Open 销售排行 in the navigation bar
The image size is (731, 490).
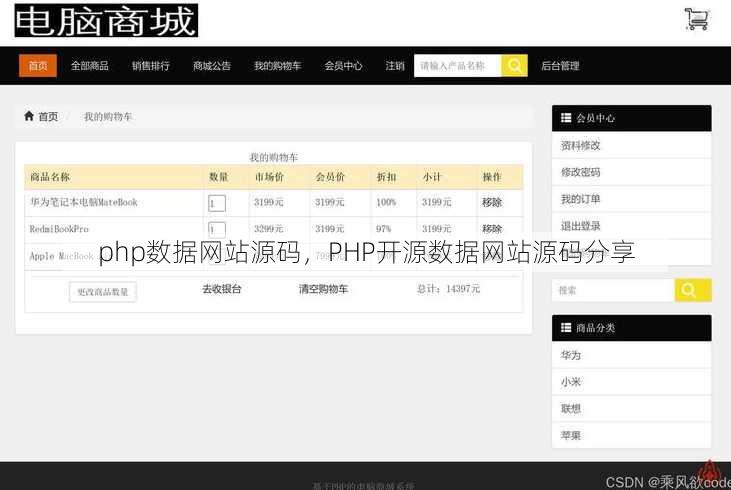(151, 66)
